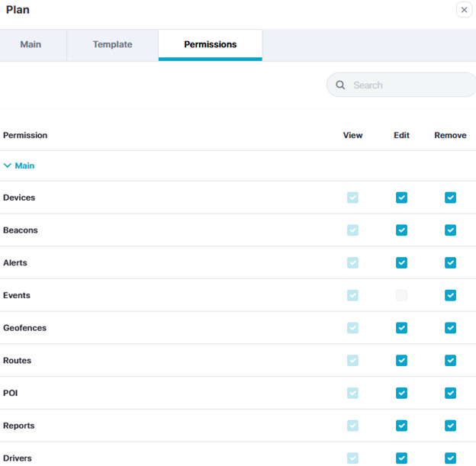Click the search magnifier icon

[x=340, y=85]
